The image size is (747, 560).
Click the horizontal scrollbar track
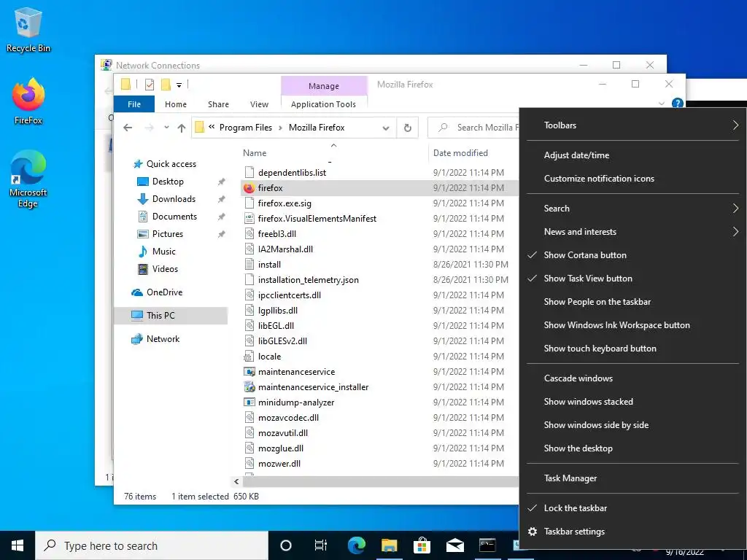click(x=380, y=482)
